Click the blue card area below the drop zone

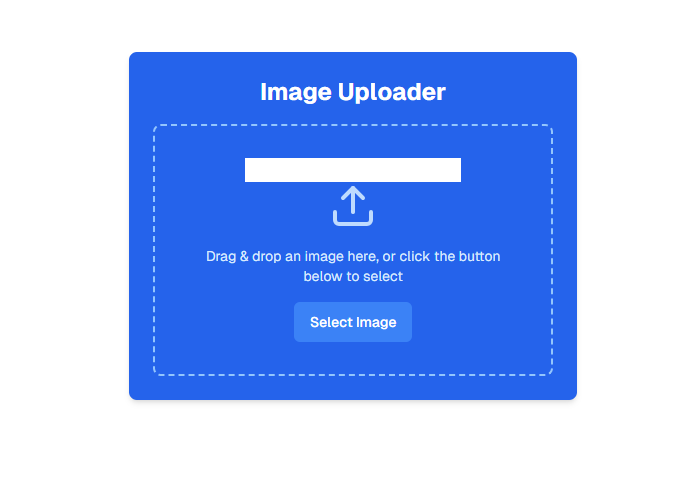click(353, 387)
